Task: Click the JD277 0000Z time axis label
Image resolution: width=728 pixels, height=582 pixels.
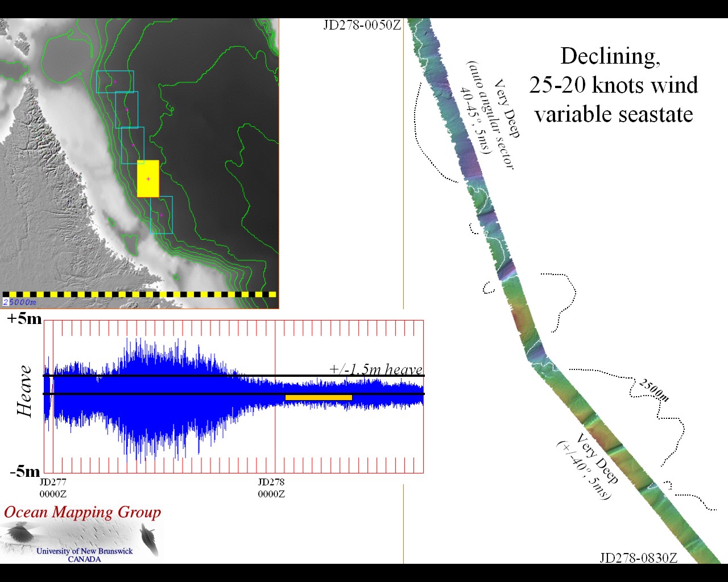Action: pyautogui.click(x=53, y=488)
